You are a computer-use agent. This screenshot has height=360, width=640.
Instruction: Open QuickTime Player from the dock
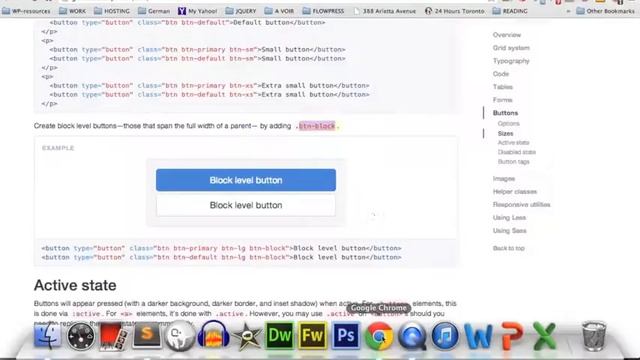pyautogui.click(x=412, y=336)
